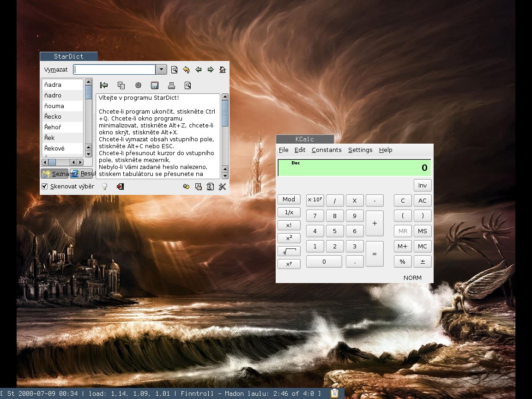Print the definition with the printer icon

pos(171,85)
